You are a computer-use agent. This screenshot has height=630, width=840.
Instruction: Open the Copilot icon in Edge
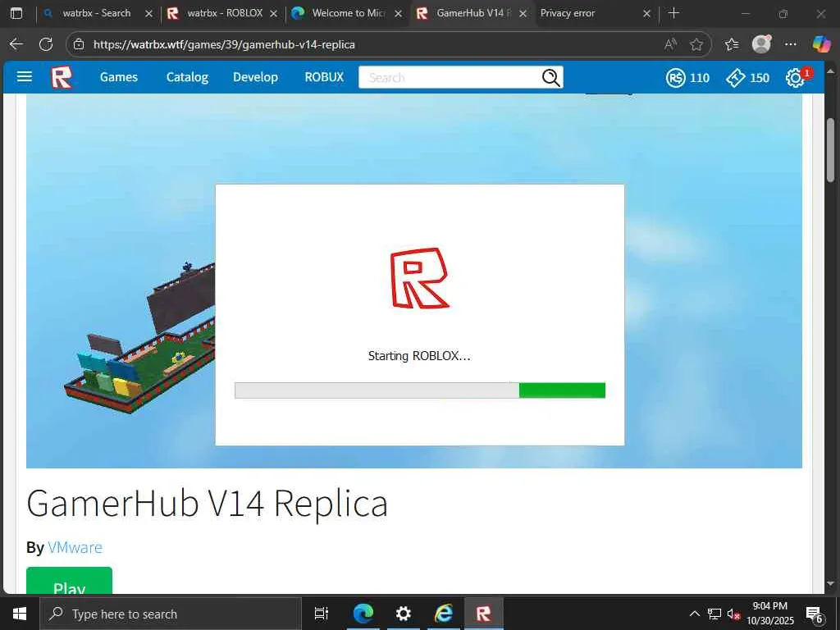820,44
